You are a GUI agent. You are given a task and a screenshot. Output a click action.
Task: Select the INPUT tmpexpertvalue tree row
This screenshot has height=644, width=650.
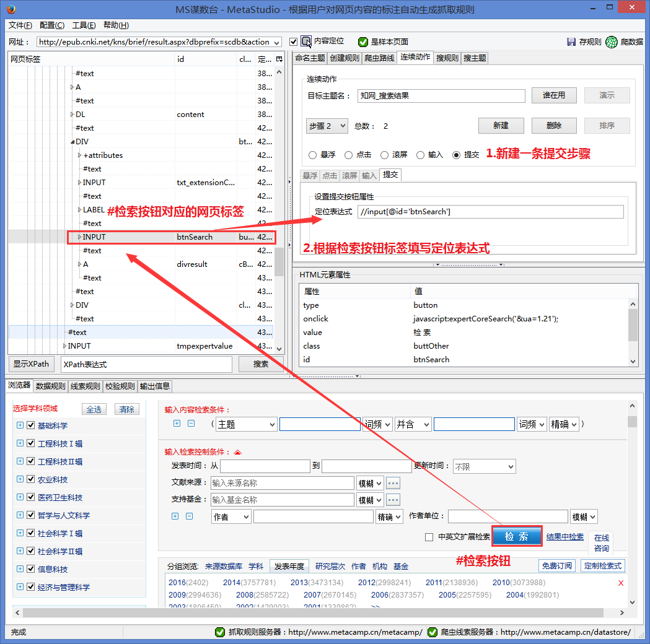click(x=141, y=346)
